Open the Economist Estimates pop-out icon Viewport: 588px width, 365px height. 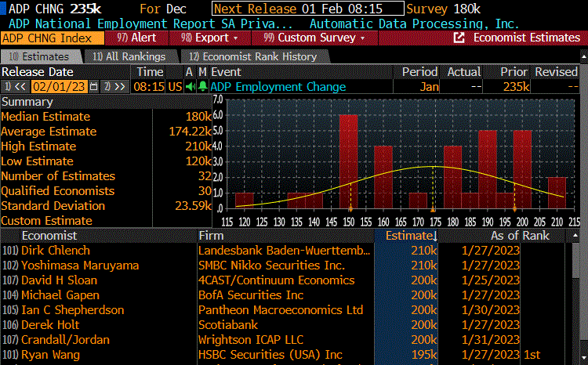pos(459,38)
